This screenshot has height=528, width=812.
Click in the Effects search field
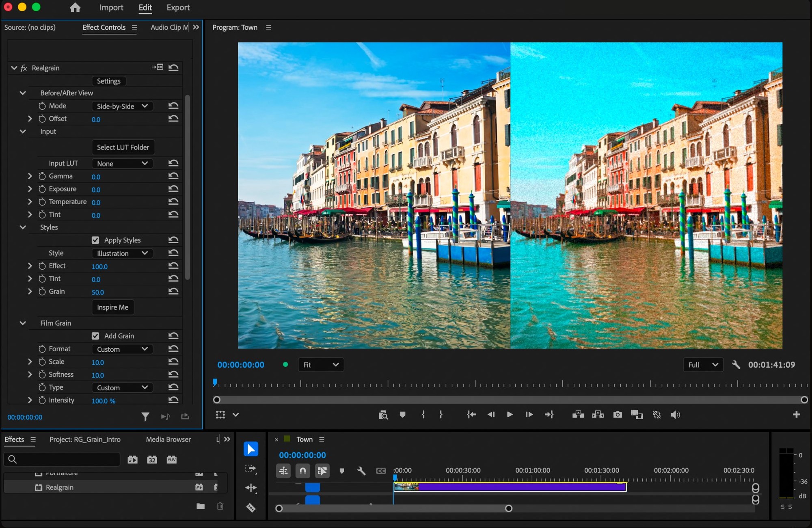[62, 459]
